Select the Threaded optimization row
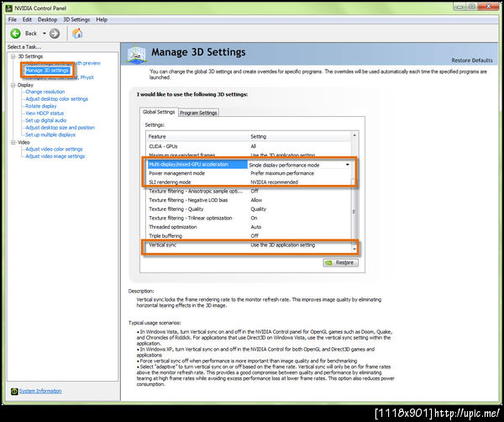Viewport: 504px width, 422px height. pos(249,227)
